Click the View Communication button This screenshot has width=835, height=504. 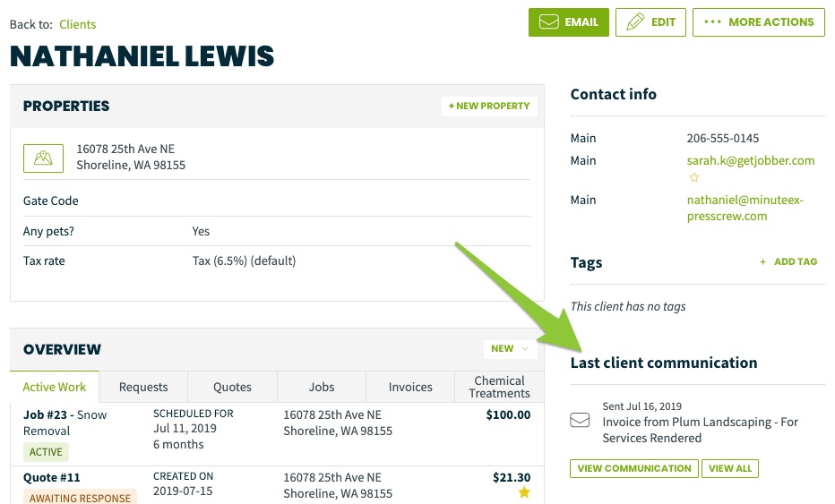click(x=634, y=468)
